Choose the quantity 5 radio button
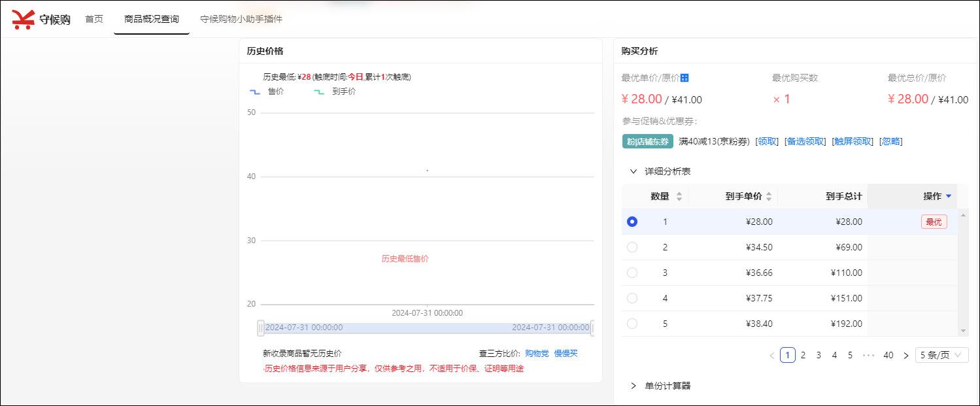This screenshot has height=406, width=980. pyautogui.click(x=632, y=324)
